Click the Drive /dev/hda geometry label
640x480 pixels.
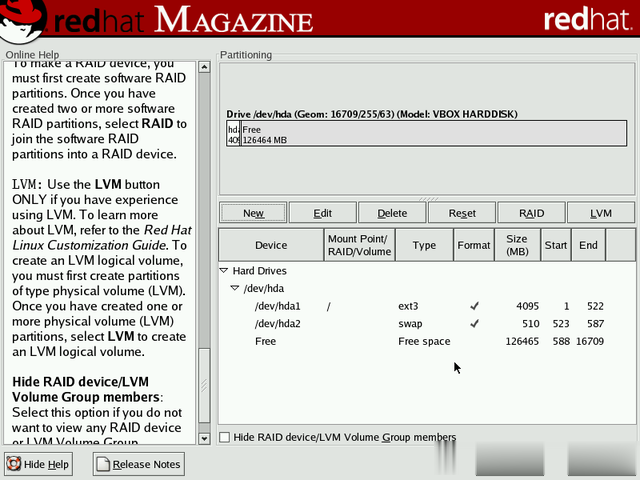pos(372,114)
